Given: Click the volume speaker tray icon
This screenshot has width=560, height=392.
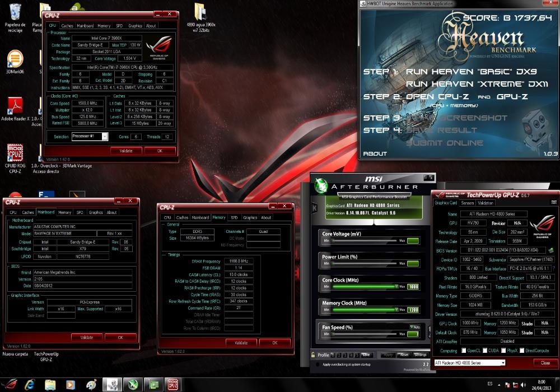Looking at the screenshot, I should pyautogui.click(x=524, y=385).
